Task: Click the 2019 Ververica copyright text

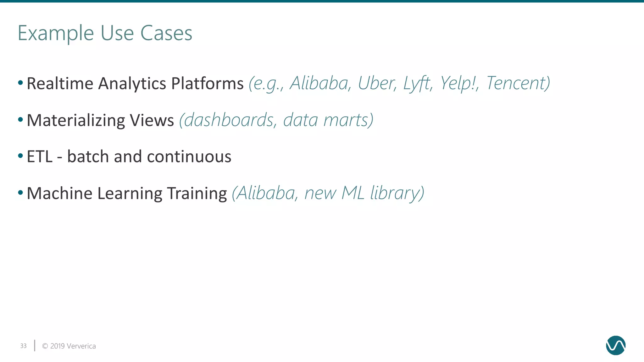Action: 69,346
